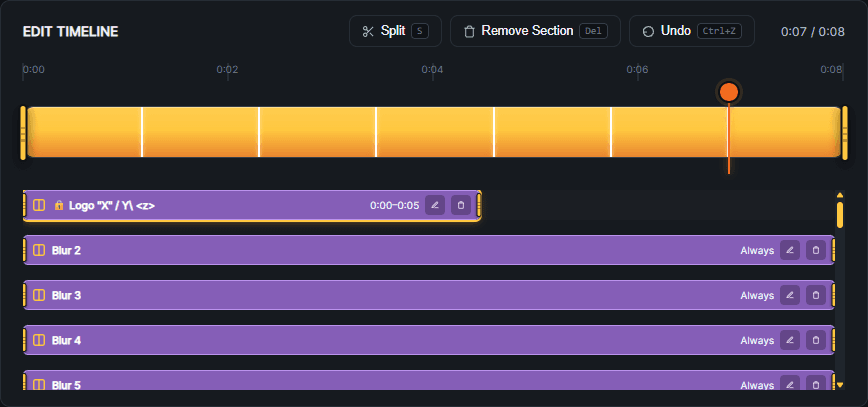Delete Blur 4 with its trash icon
This screenshot has height=407, width=868.
click(x=816, y=340)
